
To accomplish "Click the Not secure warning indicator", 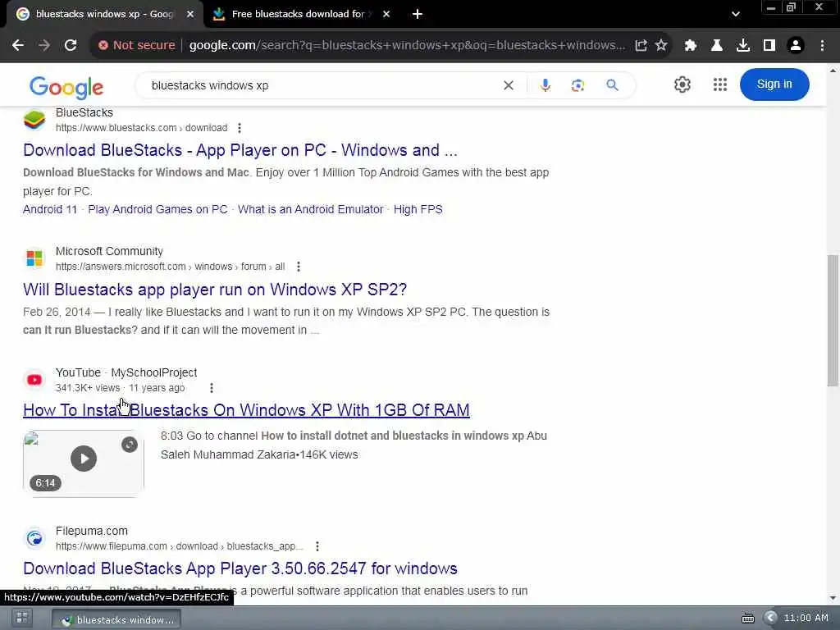I will point(137,46).
